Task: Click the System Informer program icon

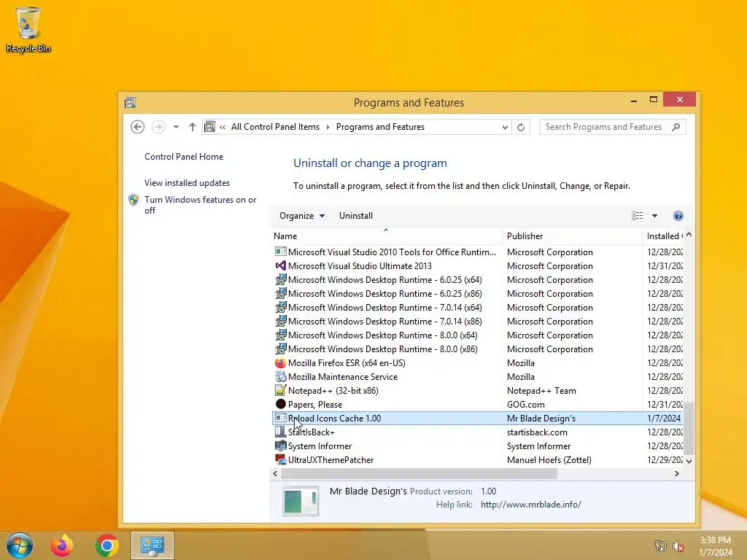Action: coord(281,446)
